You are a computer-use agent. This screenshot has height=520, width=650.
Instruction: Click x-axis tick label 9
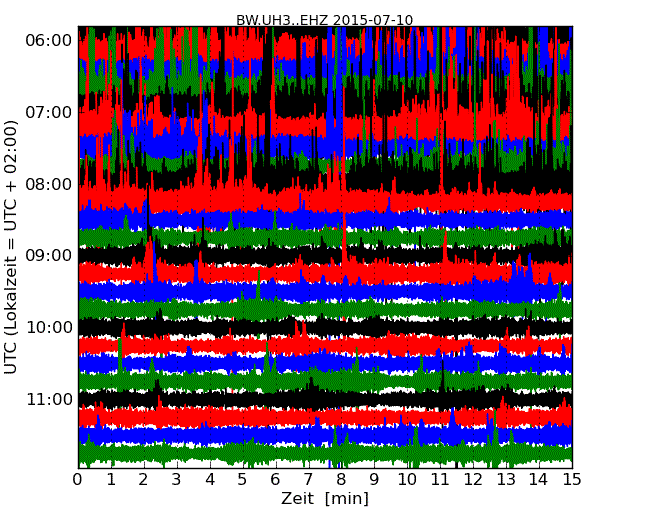[x=374, y=480]
